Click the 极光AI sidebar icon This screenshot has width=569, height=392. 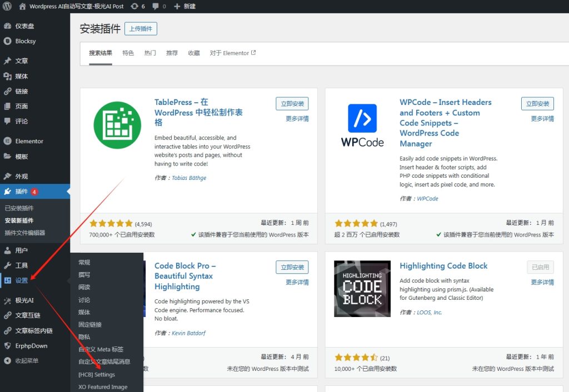(7, 300)
